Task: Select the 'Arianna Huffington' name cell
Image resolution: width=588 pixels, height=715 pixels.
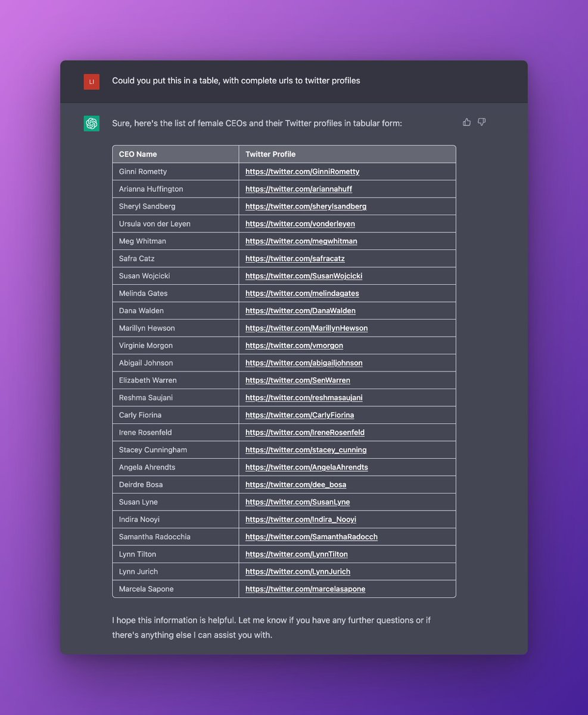Action: tap(176, 189)
